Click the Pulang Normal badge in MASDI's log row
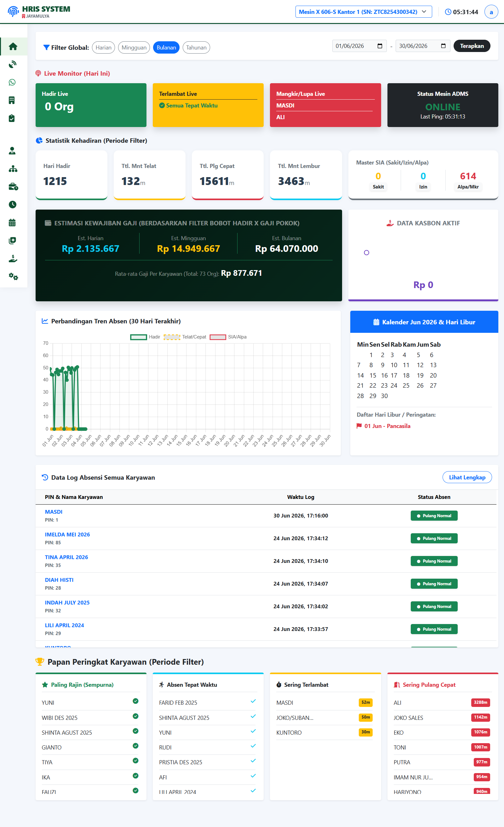 (x=434, y=516)
